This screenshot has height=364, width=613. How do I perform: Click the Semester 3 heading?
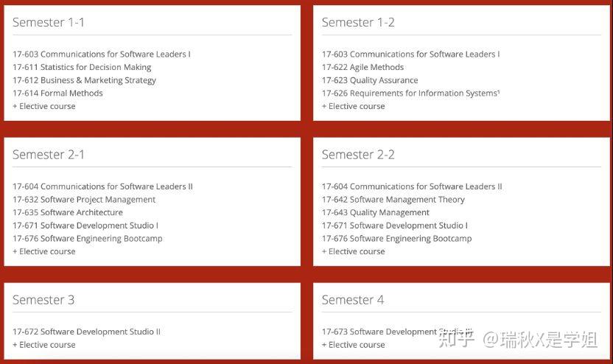(43, 300)
